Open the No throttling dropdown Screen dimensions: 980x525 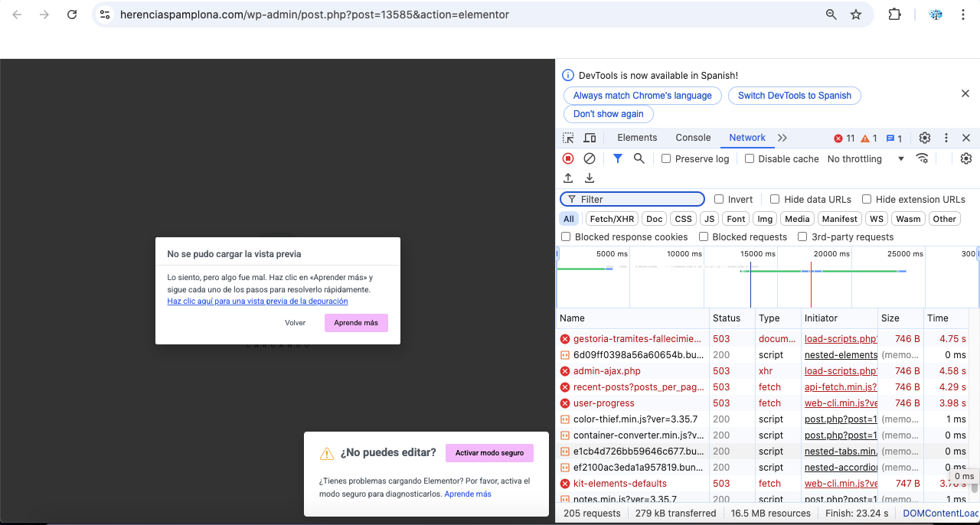coord(865,159)
